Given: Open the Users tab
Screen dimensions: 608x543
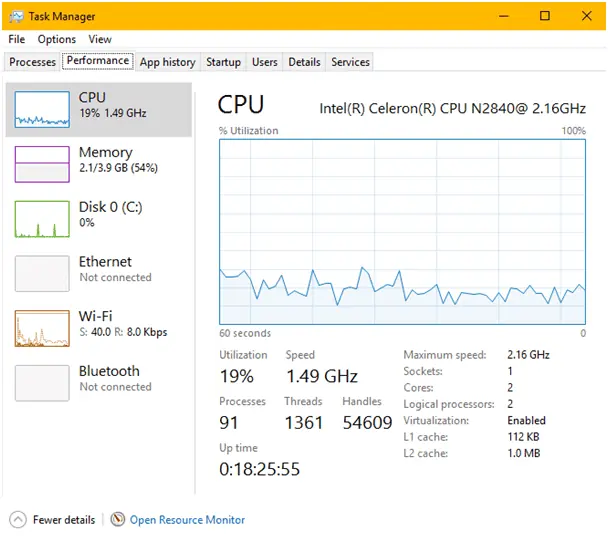Looking at the screenshot, I should pos(264,62).
